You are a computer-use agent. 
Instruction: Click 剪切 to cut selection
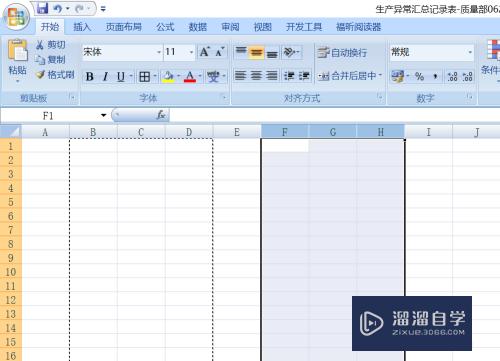[x=51, y=45]
